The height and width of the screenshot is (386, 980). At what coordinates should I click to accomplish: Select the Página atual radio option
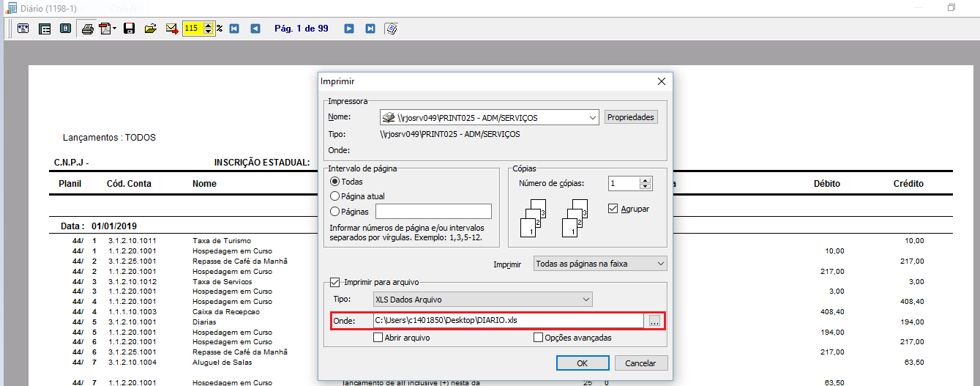coord(335,196)
